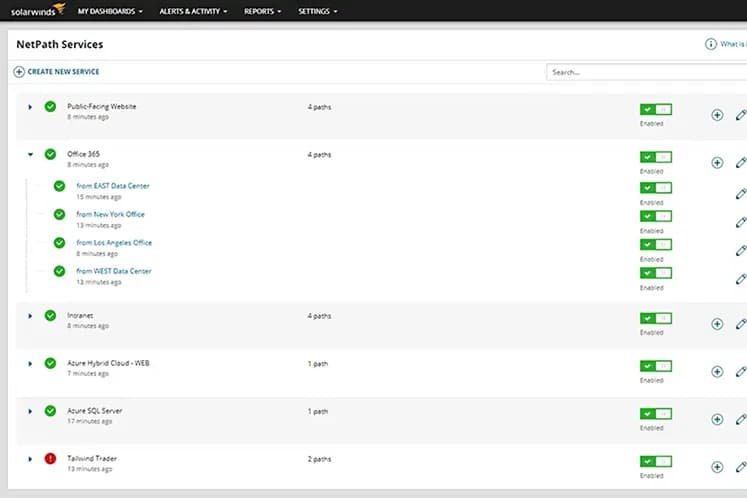Toggle Enabled switch for Azure SQL Server
747x498 pixels.
(656, 414)
